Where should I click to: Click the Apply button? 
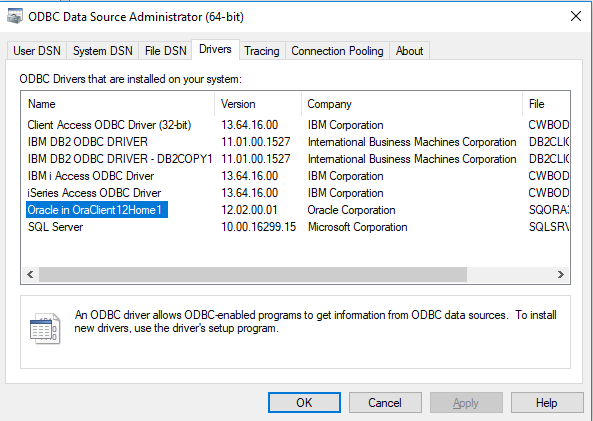tap(466, 402)
